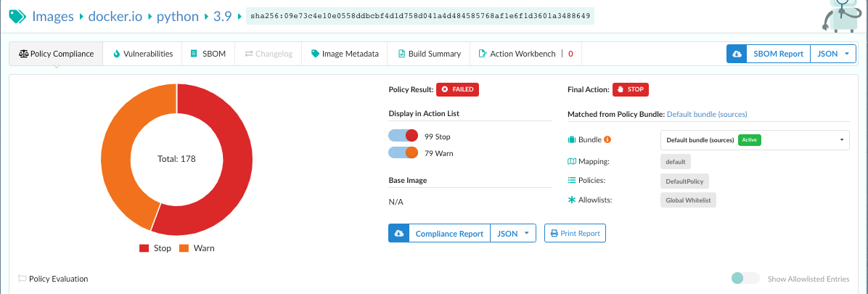Enable Show Allowlisted Entries switch
This screenshot has height=294, width=868.
coord(745,279)
